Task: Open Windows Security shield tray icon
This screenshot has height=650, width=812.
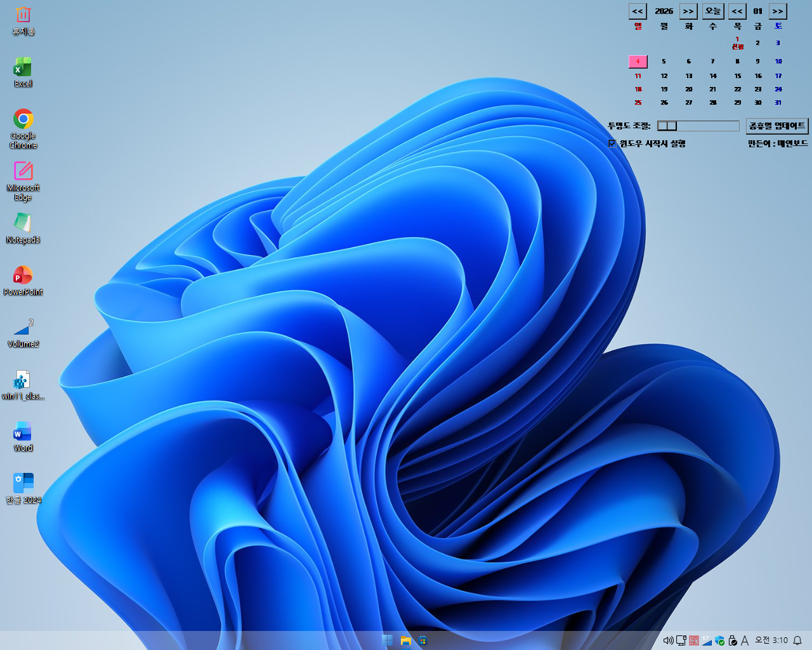Action: click(x=720, y=640)
